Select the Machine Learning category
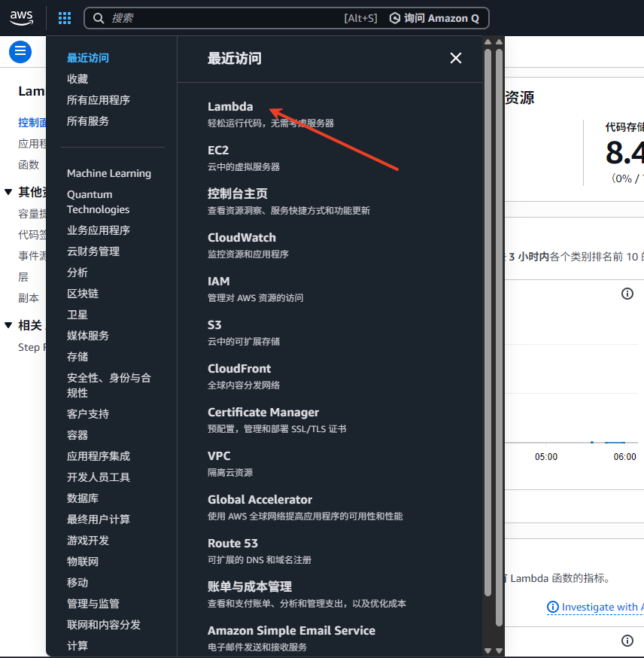 tap(108, 173)
